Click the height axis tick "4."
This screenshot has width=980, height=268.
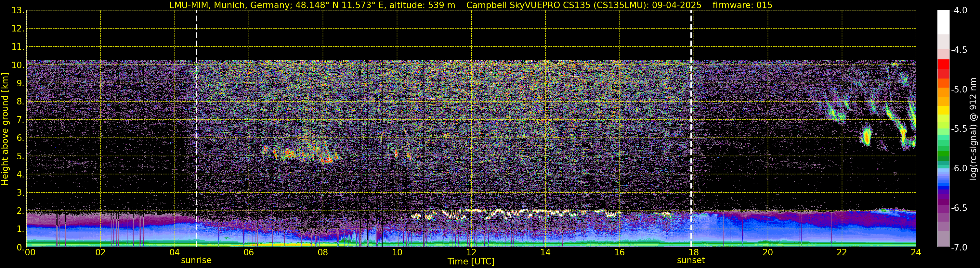(x=20, y=175)
